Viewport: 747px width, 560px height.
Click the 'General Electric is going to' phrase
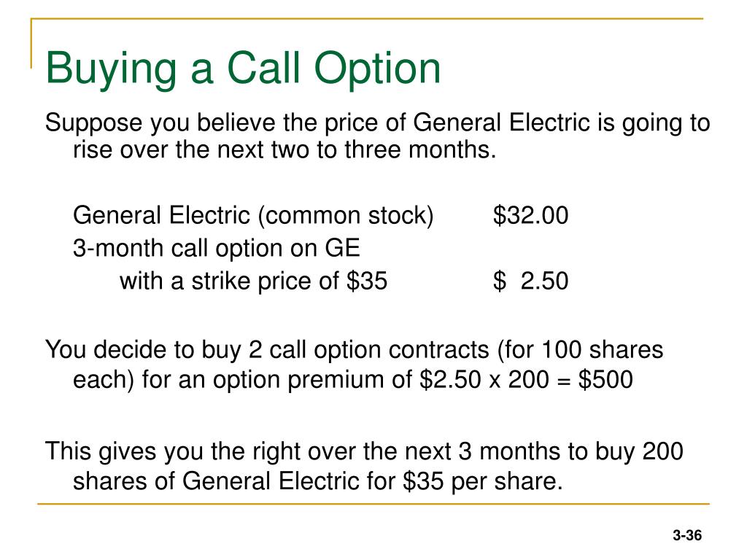tap(562, 122)
